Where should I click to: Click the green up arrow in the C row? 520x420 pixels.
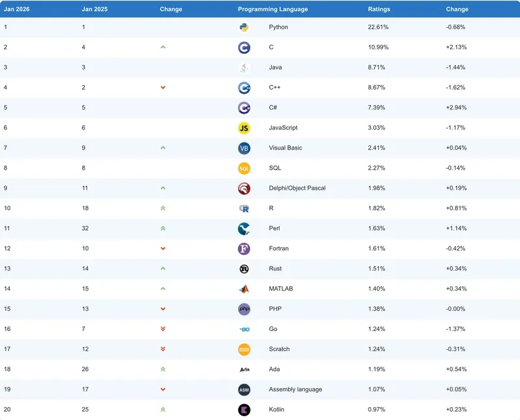(163, 47)
